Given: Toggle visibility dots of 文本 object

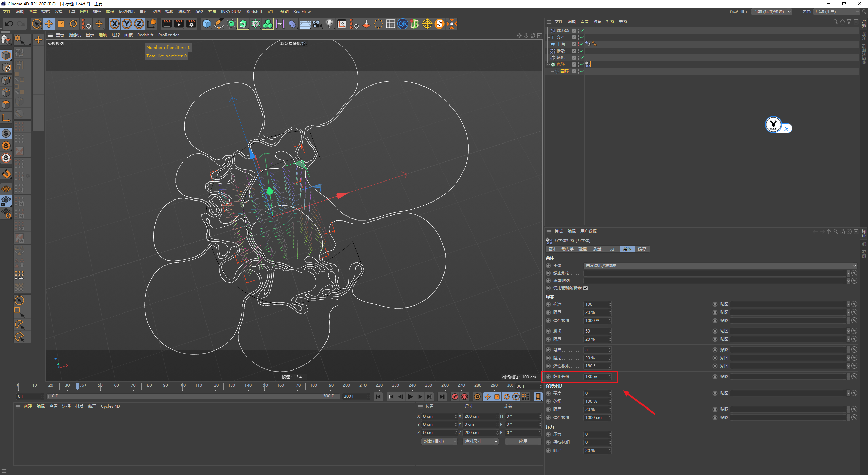Looking at the screenshot, I should (x=578, y=37).
